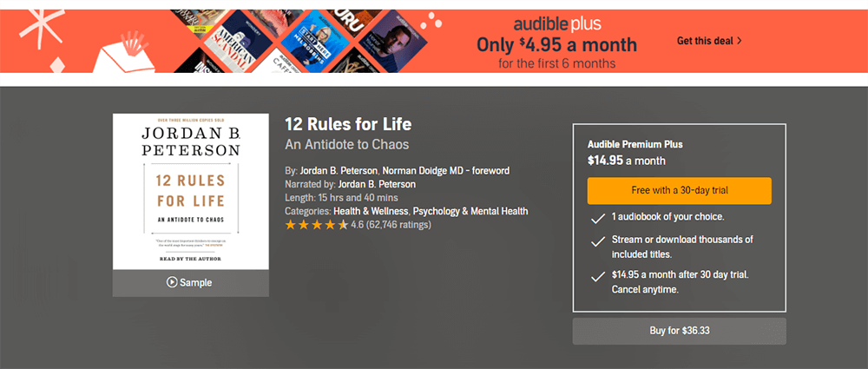Viewport: 868px width, 369px height.
Task: Open the Health & Wellness category
Action: (371, 211)
